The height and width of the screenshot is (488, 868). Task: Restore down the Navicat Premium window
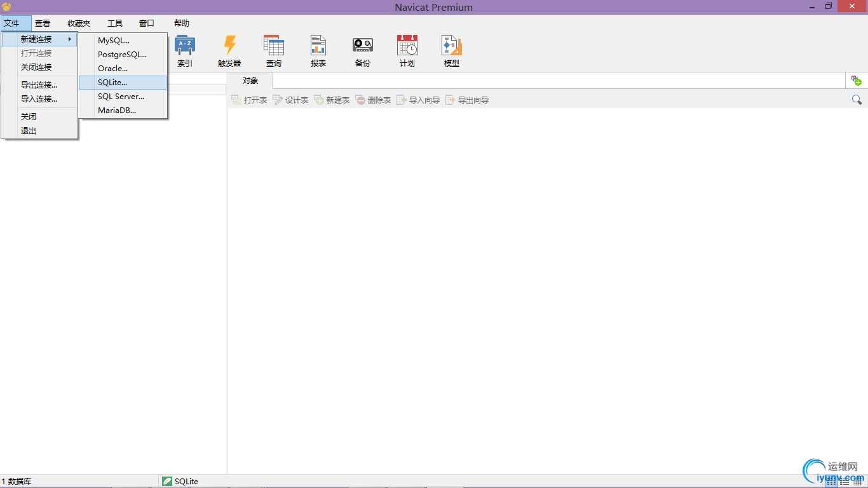tap(829, 6)
